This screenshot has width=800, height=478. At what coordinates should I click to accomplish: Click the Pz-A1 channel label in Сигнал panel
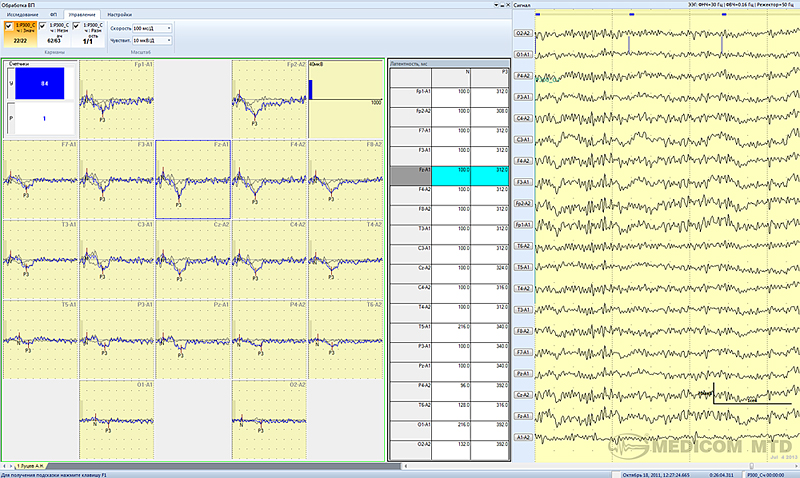click(523, 373)
